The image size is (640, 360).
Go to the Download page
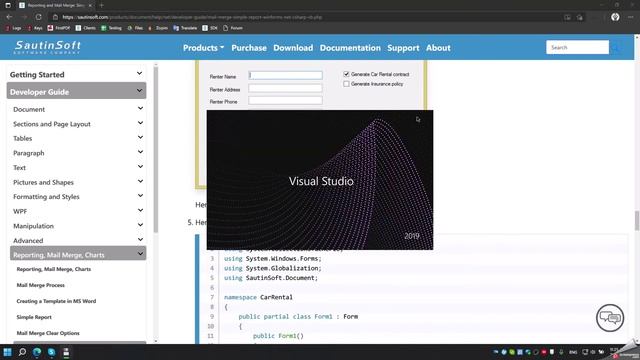coord(293,48)
